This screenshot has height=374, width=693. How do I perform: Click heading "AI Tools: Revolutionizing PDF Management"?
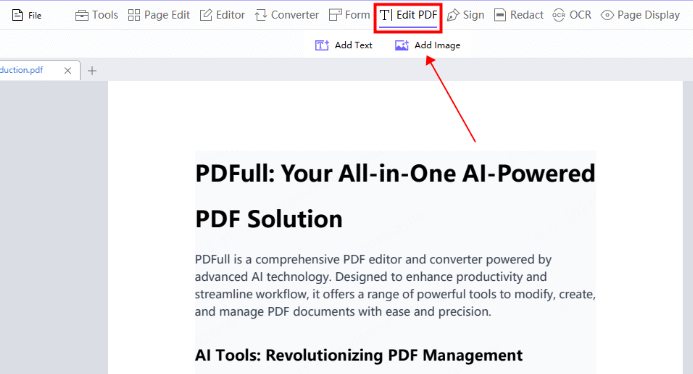[x=358, y=355]
